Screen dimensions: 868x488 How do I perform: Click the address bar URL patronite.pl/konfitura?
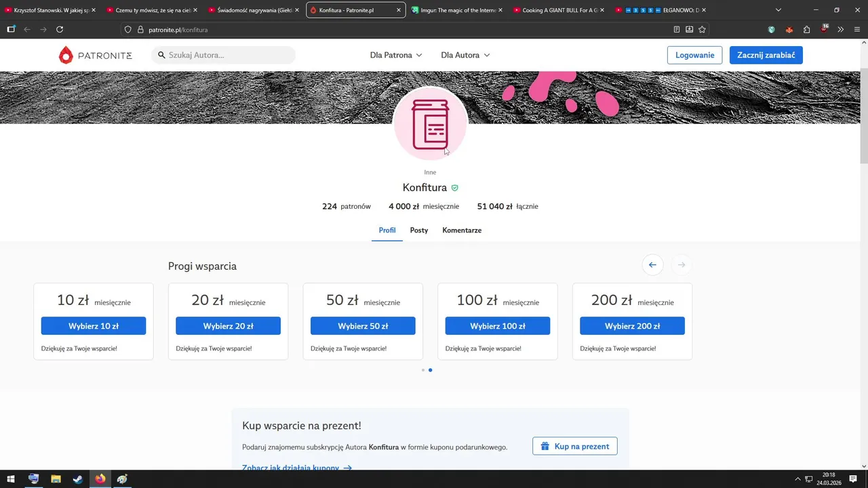(x=178, y=30)
